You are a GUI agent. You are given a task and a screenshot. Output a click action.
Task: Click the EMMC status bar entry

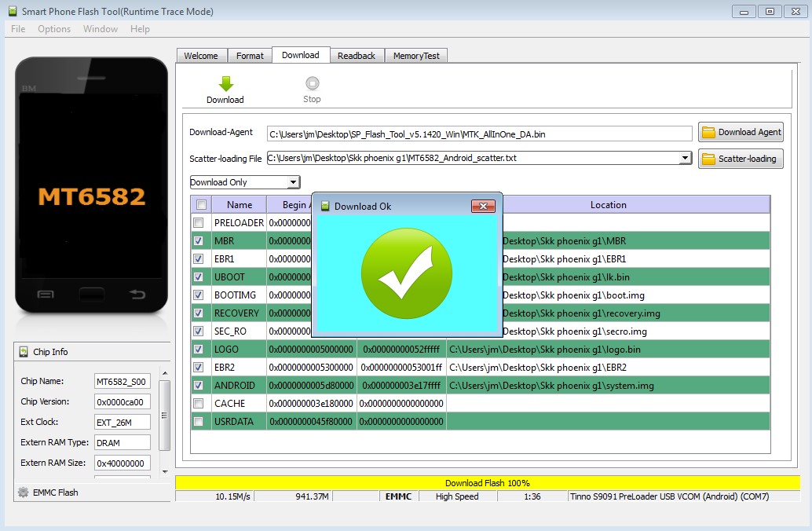click(x=398, y=496)
